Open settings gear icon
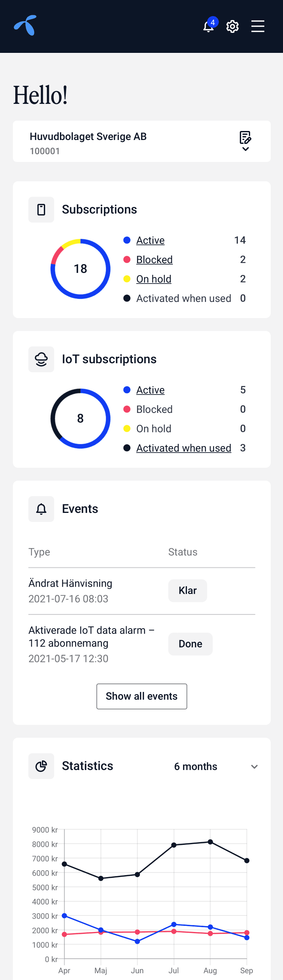Screen dimensions: 283x980 click(232, 26)
